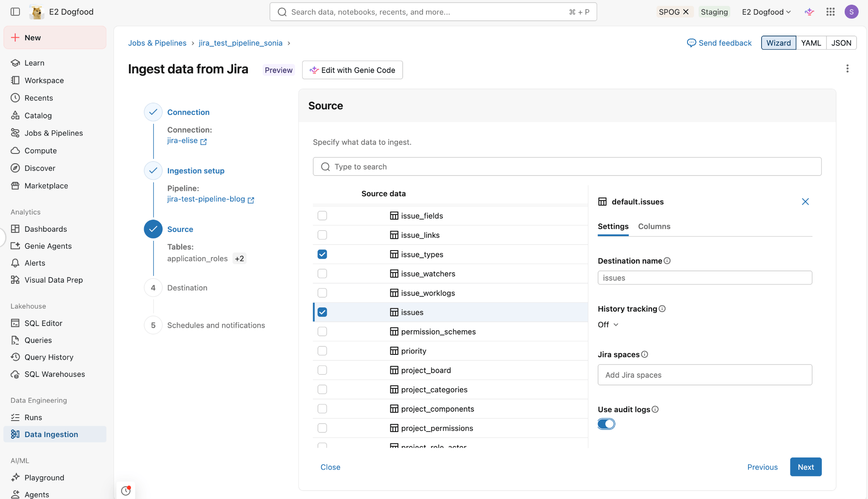The image size is (868, 499).
Task: Collapse the sidebar panel icon
Action: [15, 12]
